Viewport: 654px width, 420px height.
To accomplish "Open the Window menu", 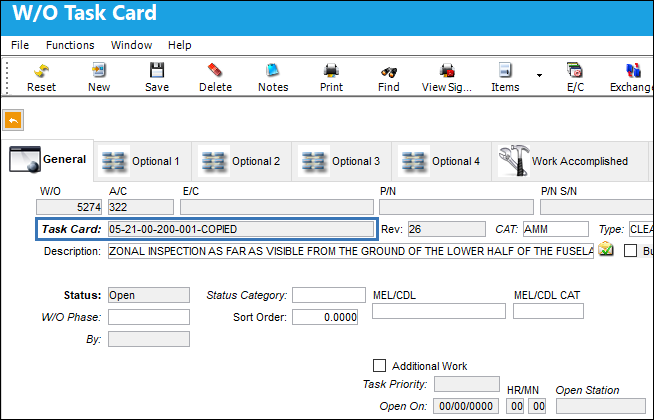I will [131, 45].
